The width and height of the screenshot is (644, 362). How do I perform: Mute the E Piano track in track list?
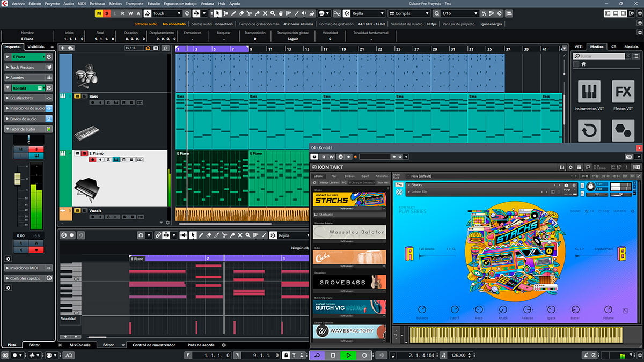pyautogui.click(x=77, y=153)
